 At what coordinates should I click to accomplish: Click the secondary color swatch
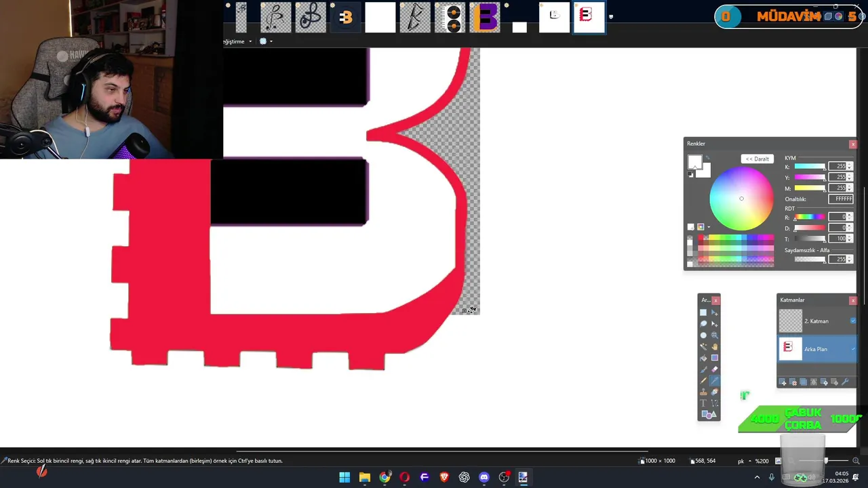tap(706, 172)
